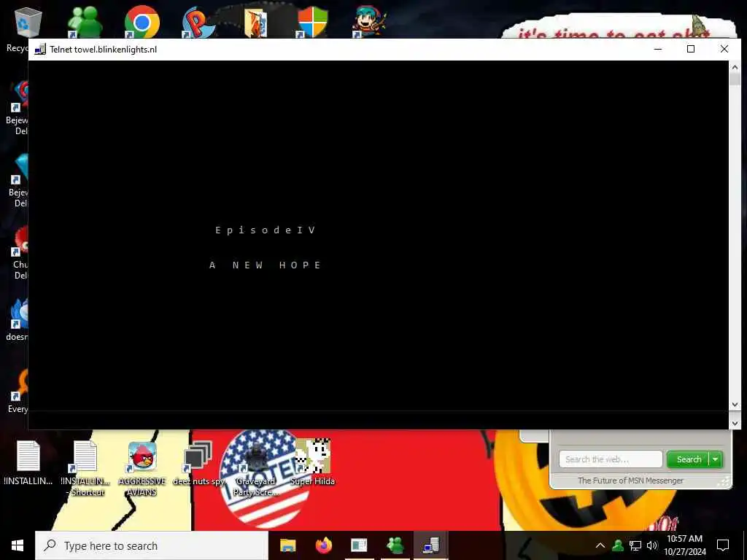The image size is (747, 560).
Task: Open the Recycle Bin desktop icon
Action: coord(28,23)
